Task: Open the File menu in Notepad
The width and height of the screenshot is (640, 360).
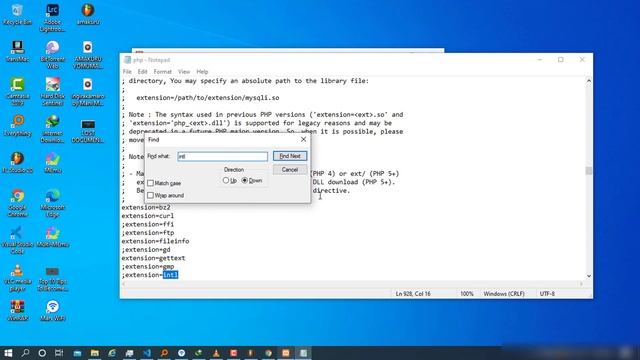Action: [127, 71]
